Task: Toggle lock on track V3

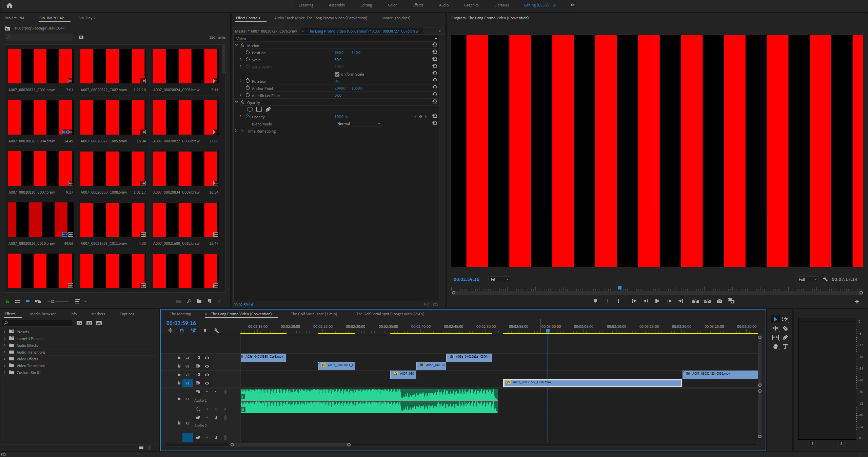Action: (x=179, y=366)
